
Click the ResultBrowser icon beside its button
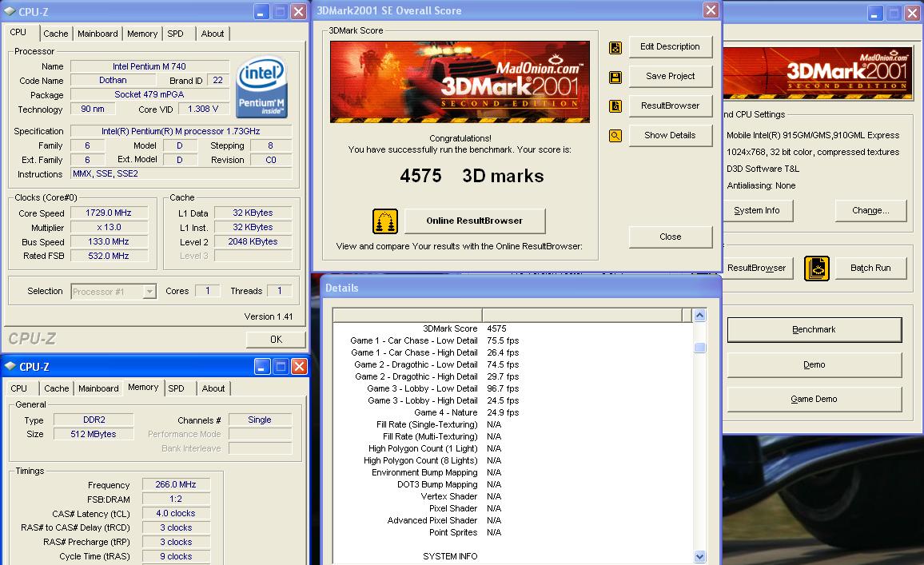(x=615, y=106)
